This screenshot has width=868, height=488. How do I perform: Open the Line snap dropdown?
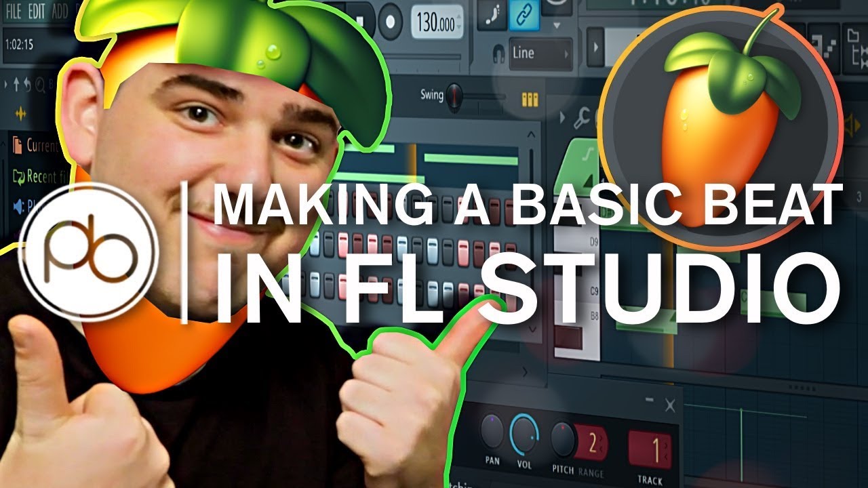click(540, 53)
